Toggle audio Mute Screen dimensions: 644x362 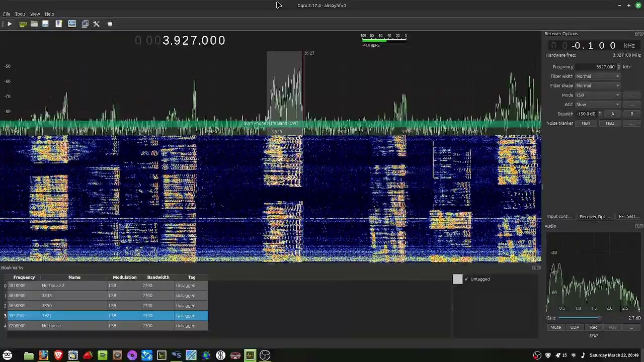tap(555, 327)
